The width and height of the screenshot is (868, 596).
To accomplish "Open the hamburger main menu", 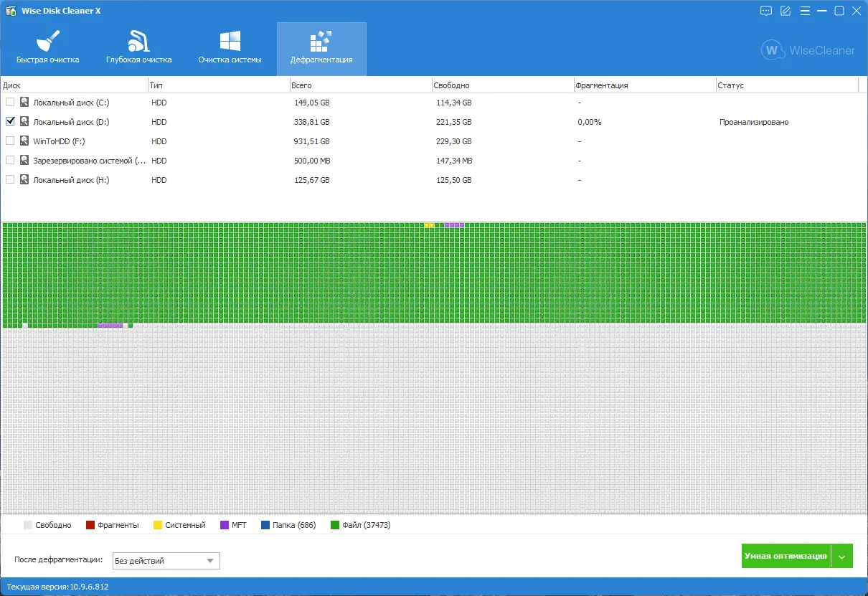I will (804, 11).
